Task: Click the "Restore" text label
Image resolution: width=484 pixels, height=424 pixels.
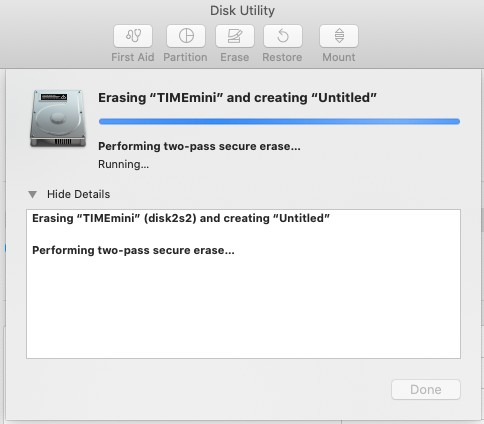Action: 282,57
